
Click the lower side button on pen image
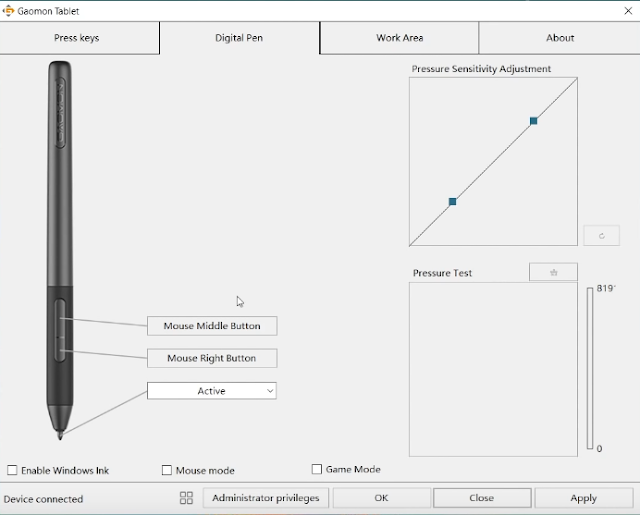(60, 350)
